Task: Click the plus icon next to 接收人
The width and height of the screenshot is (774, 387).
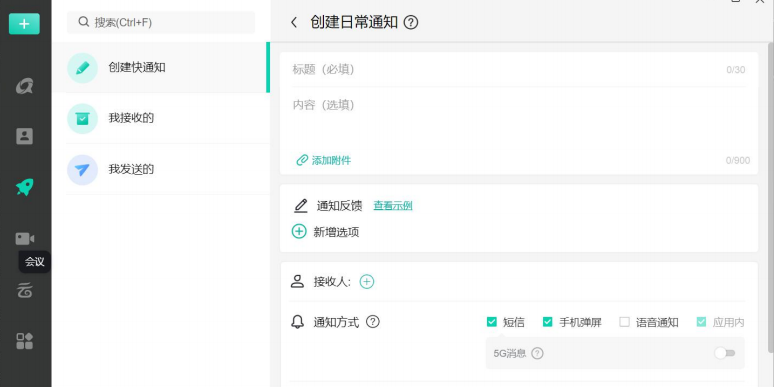Action: pos(366,282)
